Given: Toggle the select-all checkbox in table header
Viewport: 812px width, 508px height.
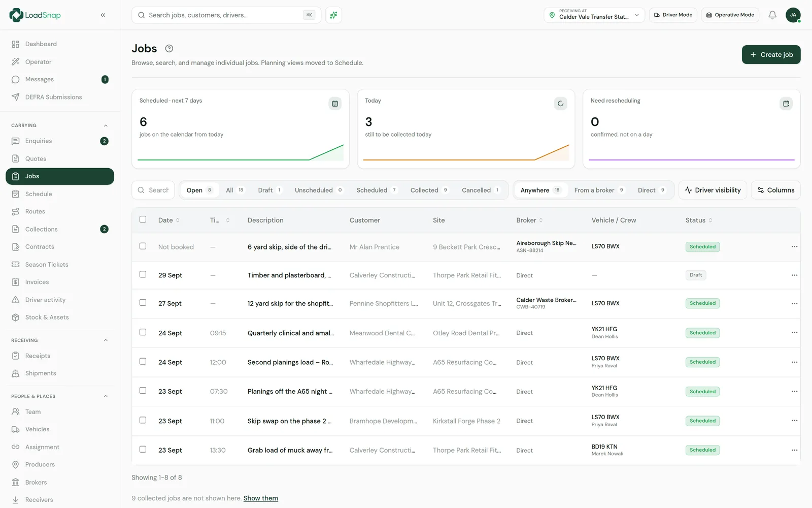Looking at the screenshot, I should coord(143,219).
